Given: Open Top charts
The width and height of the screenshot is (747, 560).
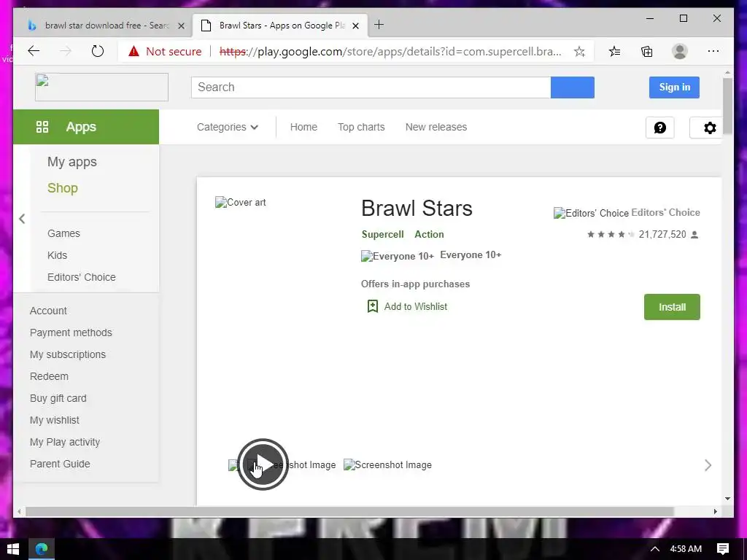Looking at the screenshot, I should click(361, 127).
